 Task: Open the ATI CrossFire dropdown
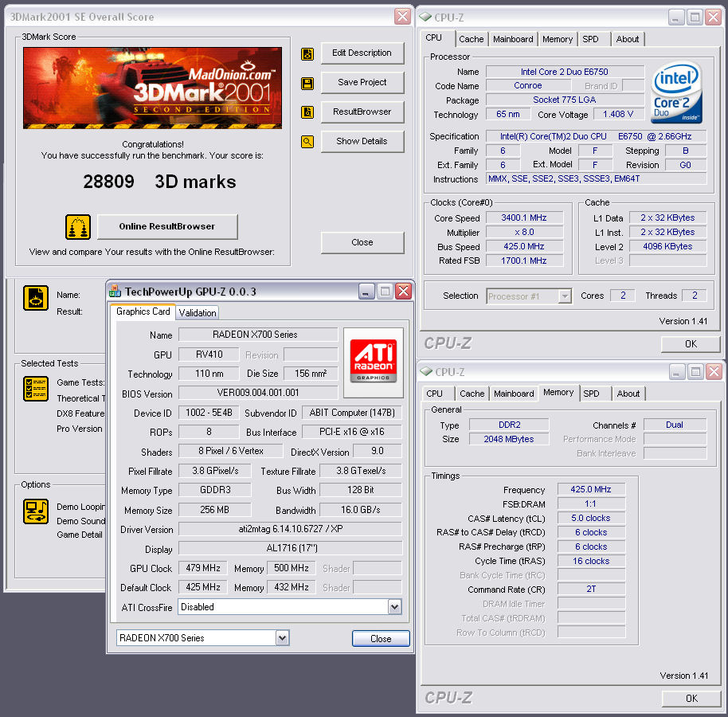pyautogui.click(x=394, y=606)
